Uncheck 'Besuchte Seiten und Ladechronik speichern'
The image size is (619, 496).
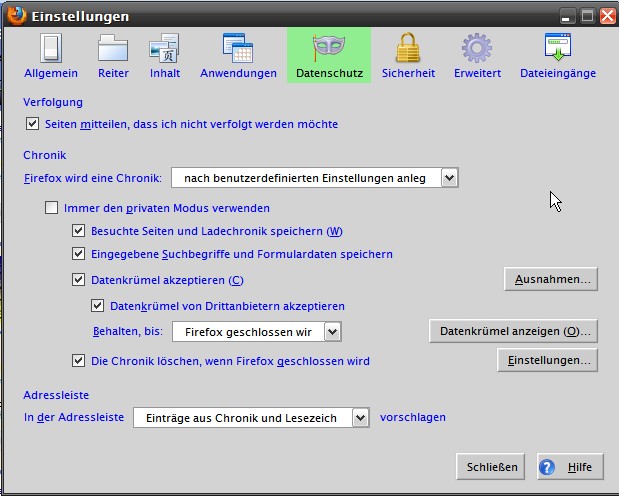[x=78, y=231]
